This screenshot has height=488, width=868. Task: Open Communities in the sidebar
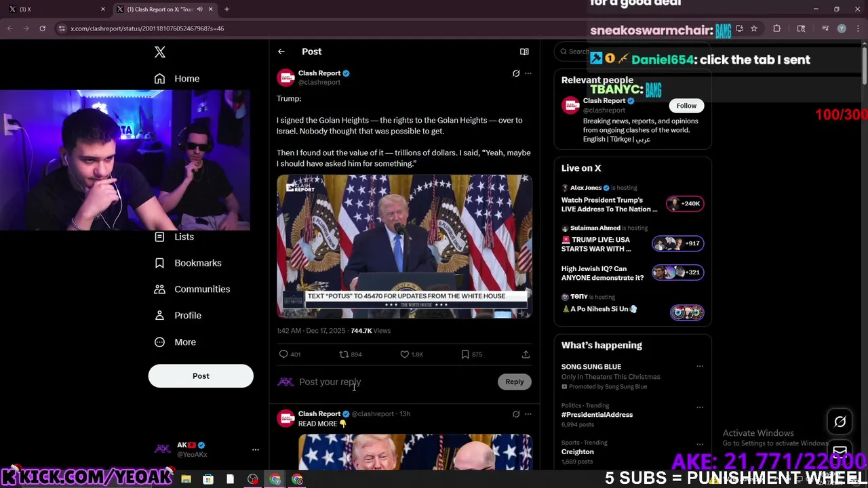192,289
